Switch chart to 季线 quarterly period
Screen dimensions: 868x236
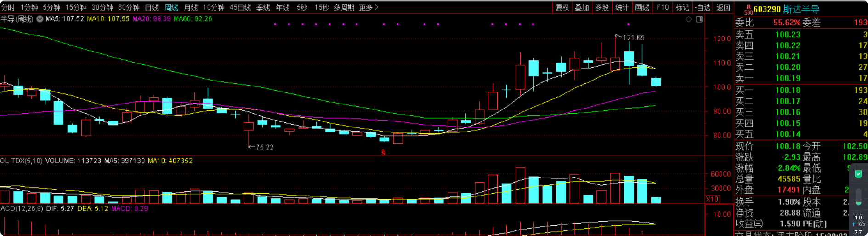coord(263,7)
